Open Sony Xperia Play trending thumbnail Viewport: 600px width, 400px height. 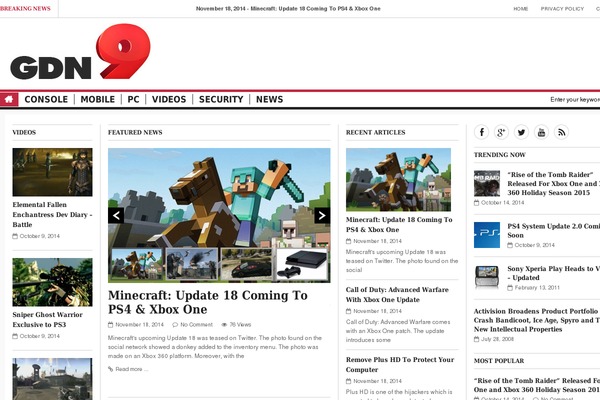point(487,277)
